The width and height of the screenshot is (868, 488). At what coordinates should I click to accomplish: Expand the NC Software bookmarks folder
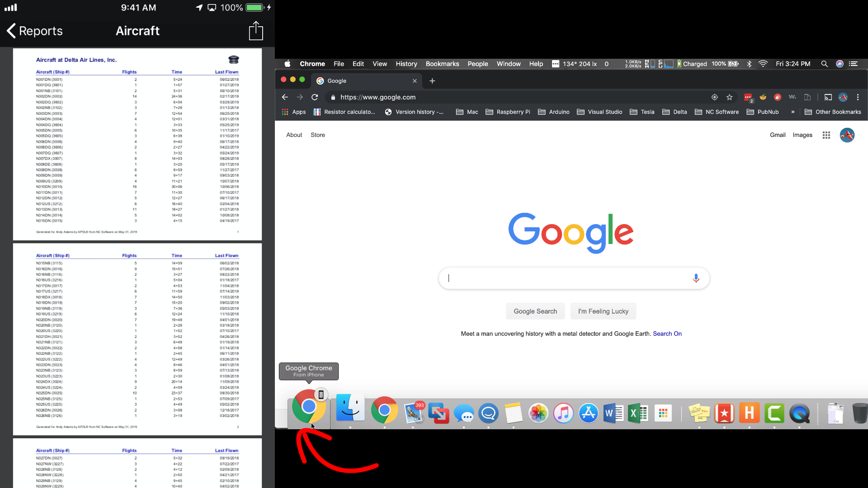tap(717, 112)
